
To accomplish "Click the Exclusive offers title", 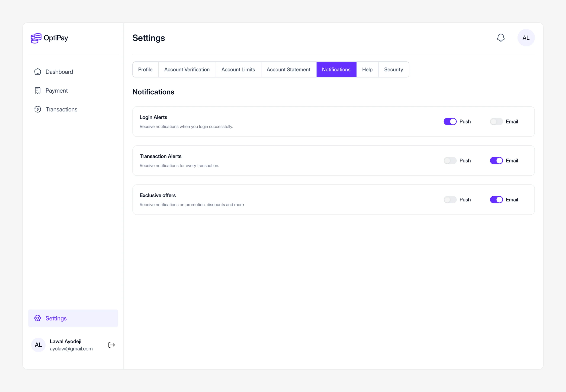I will [158, 196].
